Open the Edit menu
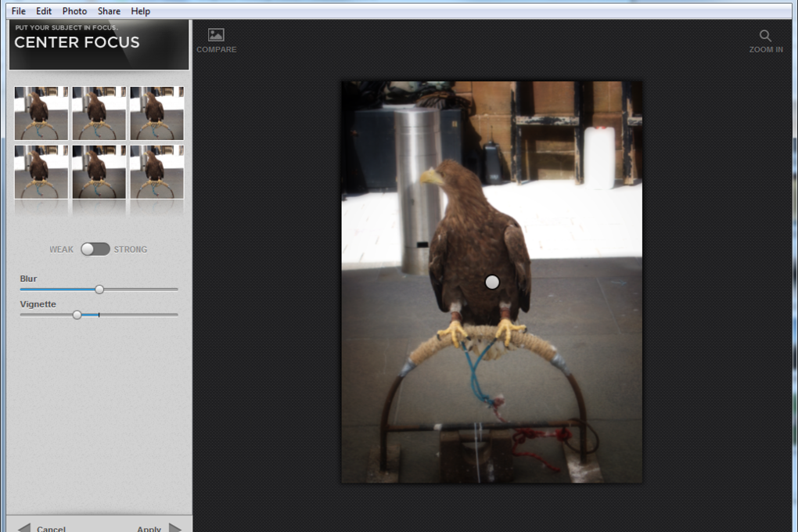This screenshot has height=532, width=798. pos(44,11)
